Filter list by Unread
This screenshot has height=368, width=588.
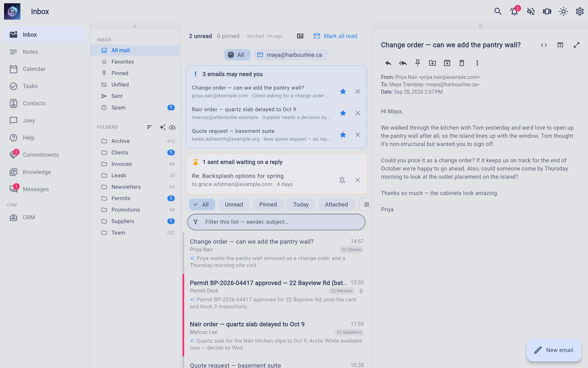234,204
